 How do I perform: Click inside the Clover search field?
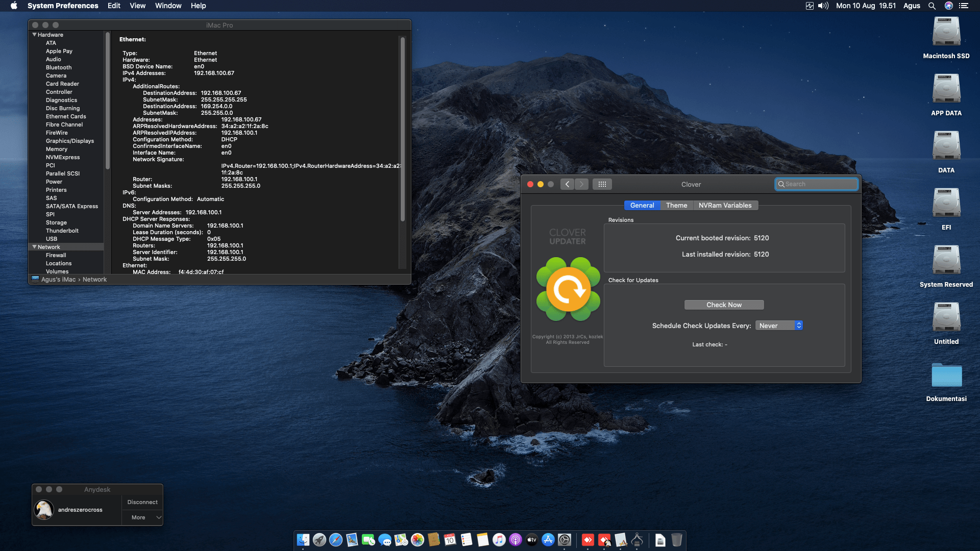click(x=817, y=184)
